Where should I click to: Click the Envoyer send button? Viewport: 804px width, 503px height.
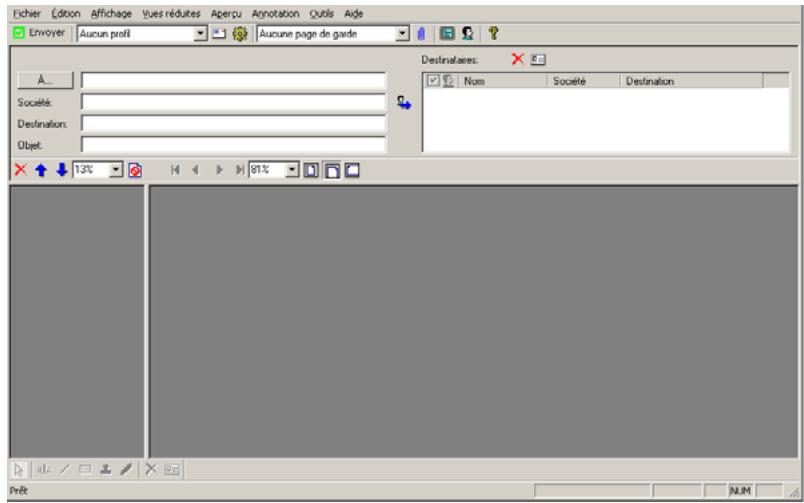[x=39, y=33]
